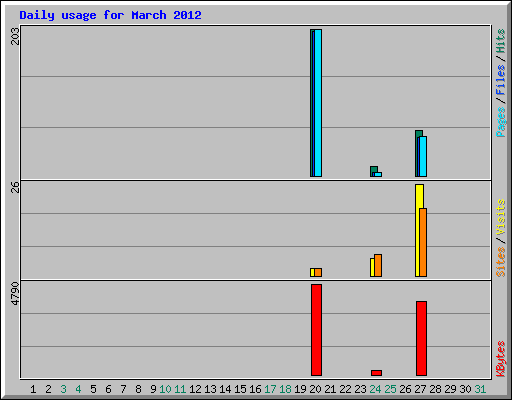This screenshot has width=512, height=400.
Task: Click green day 17 on the x-axis
Action: point(270,389)
